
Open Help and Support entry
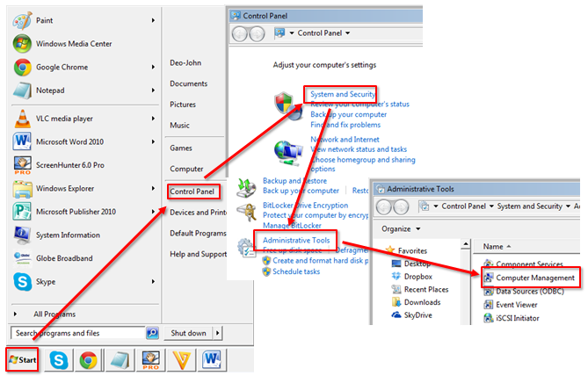pos(198,254)
